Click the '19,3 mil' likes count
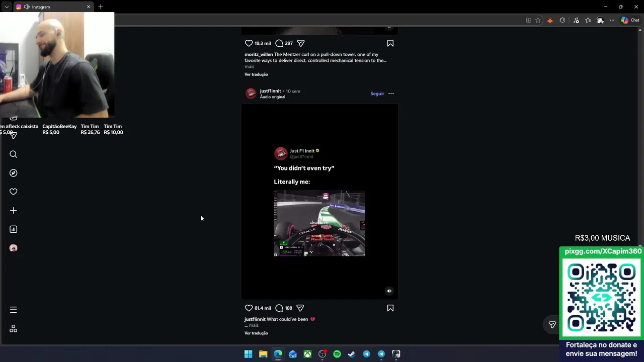 [x=263, y=44]
